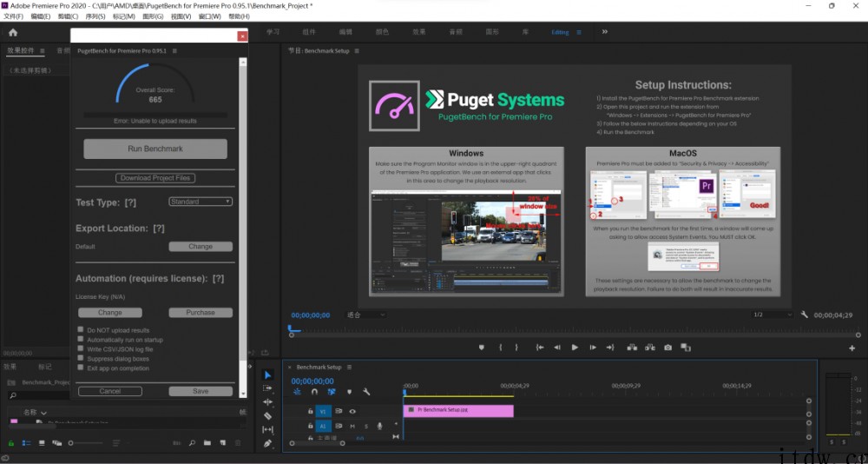868x464 pixels.
Task: Export frame with camera icon
Action: click(x=668, y=348)
